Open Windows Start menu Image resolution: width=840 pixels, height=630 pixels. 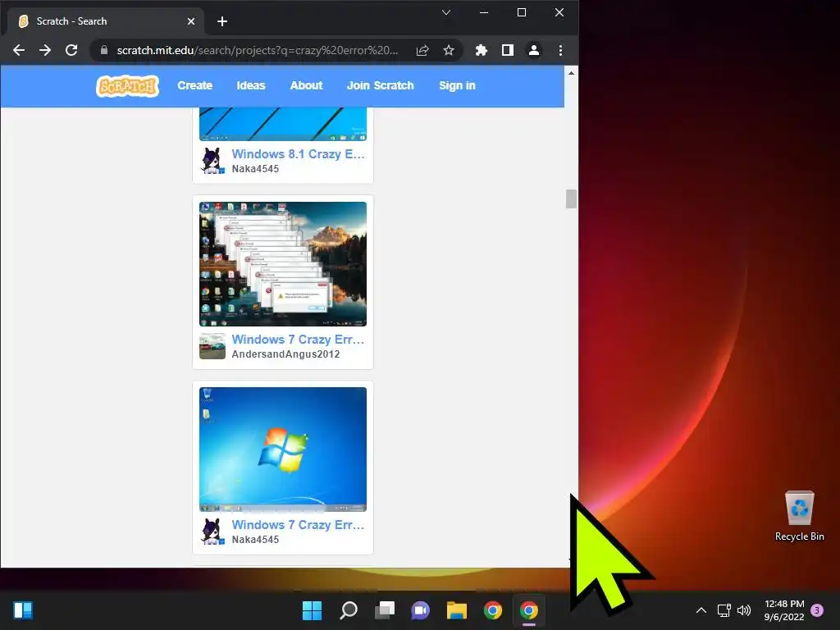[312, 610]
